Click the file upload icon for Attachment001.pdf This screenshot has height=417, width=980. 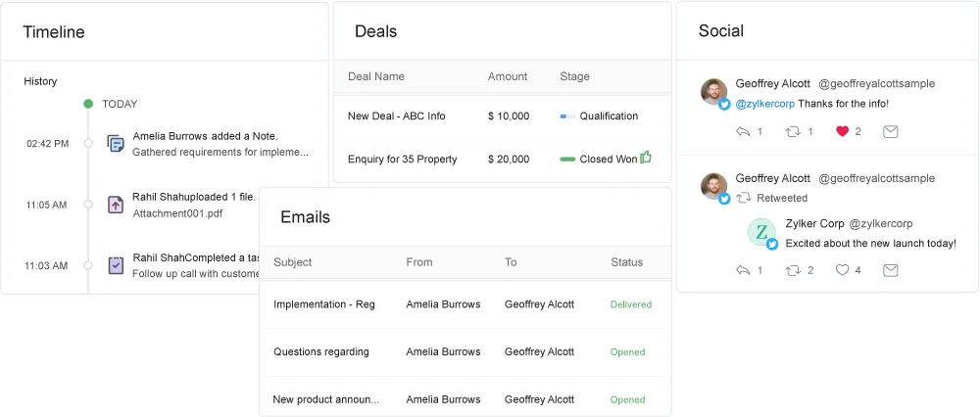(116, 205)
